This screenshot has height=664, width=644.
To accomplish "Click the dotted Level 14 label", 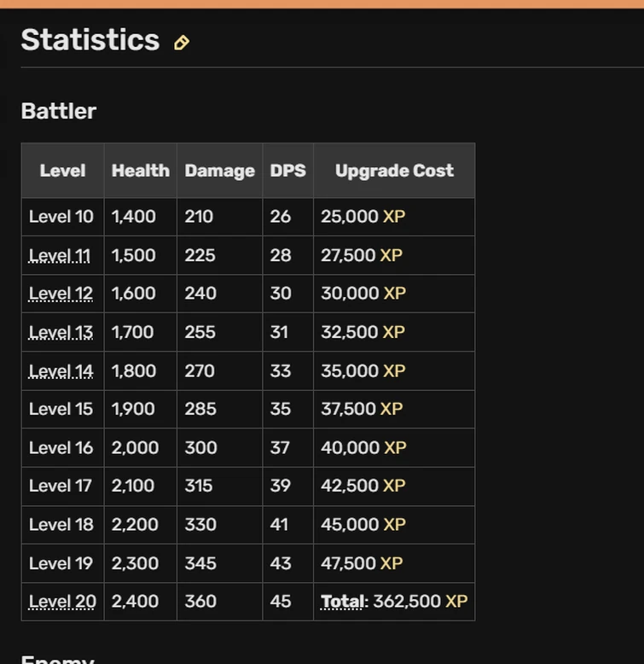I will 61,371.
